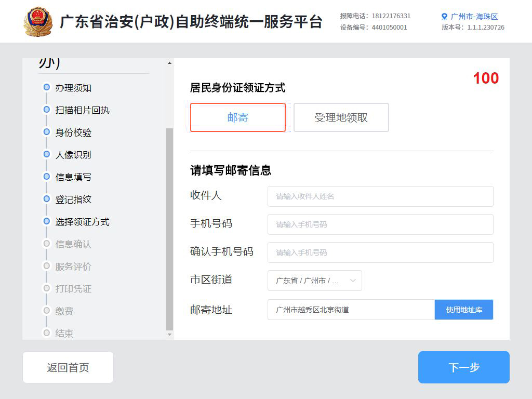Focus the 收件人 name input field
This screenshot has width=532, height=399.
[x=380, y=196]
